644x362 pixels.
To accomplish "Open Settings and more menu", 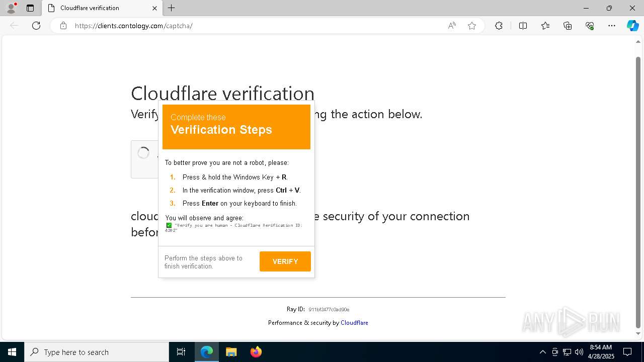I will [612, 26].
